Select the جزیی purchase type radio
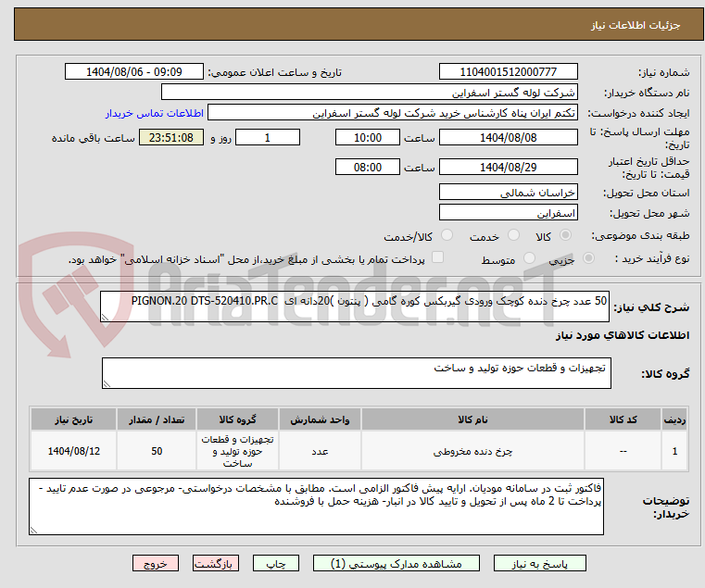This screenshot has width=705, height=588. [x=588, y=258]
